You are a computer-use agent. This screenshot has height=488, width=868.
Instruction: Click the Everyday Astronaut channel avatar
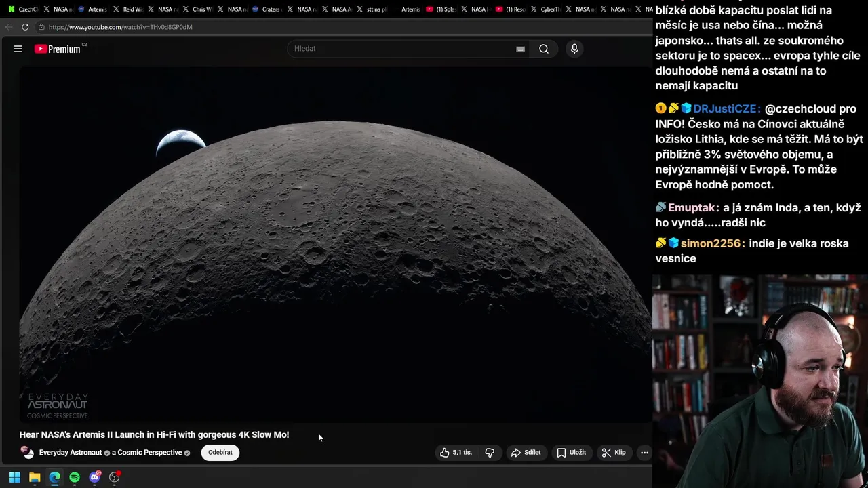[x=27, y=452]
